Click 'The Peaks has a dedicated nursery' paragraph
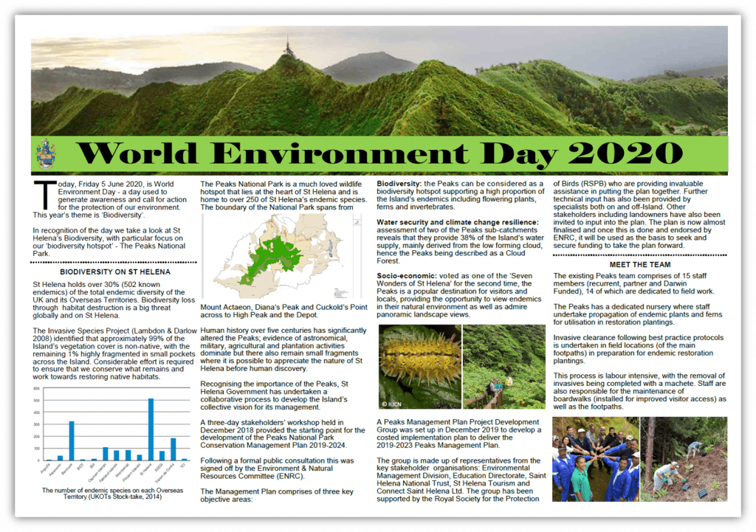Screen dimensions: 756x532 click(637, 314)
